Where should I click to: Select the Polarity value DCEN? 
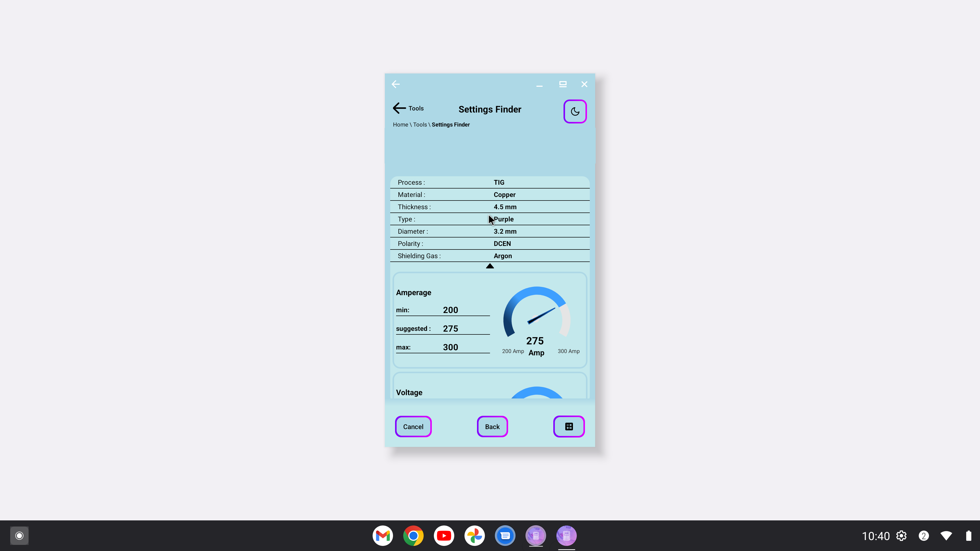coord(502,244)
